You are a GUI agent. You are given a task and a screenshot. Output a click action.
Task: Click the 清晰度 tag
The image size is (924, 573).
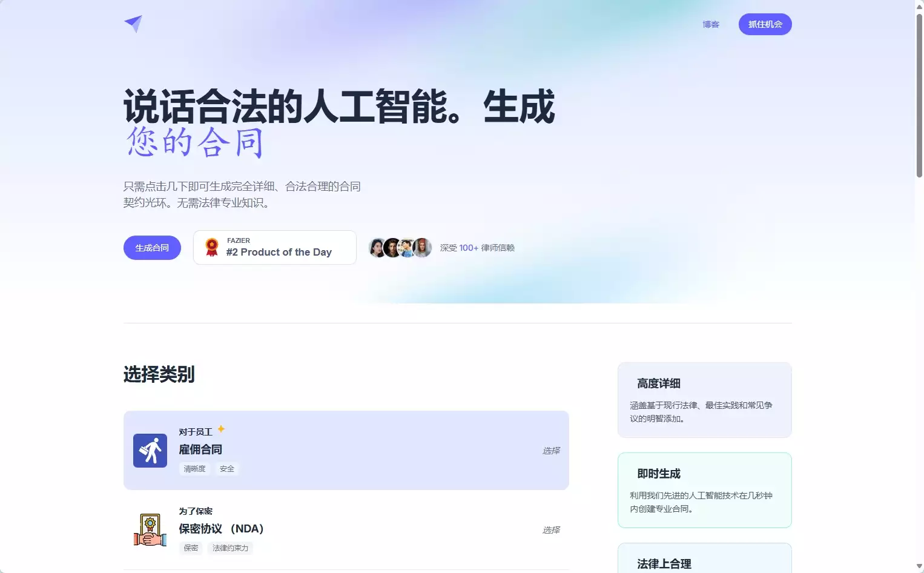194,469
